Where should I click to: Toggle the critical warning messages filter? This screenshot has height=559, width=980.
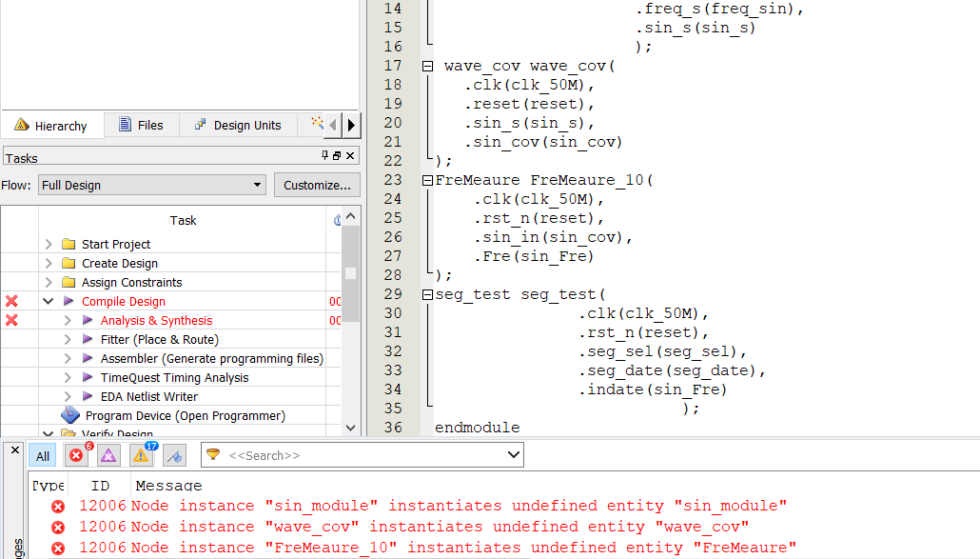[108, 455]
